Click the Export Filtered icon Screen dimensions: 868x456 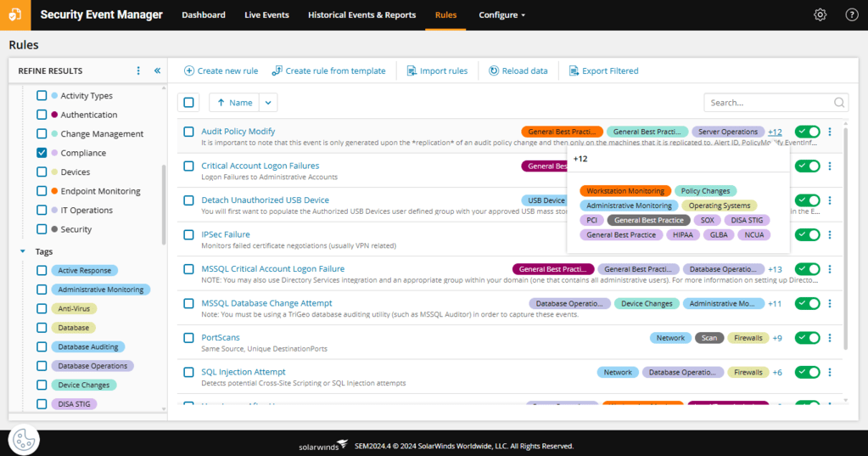[574, 70]
